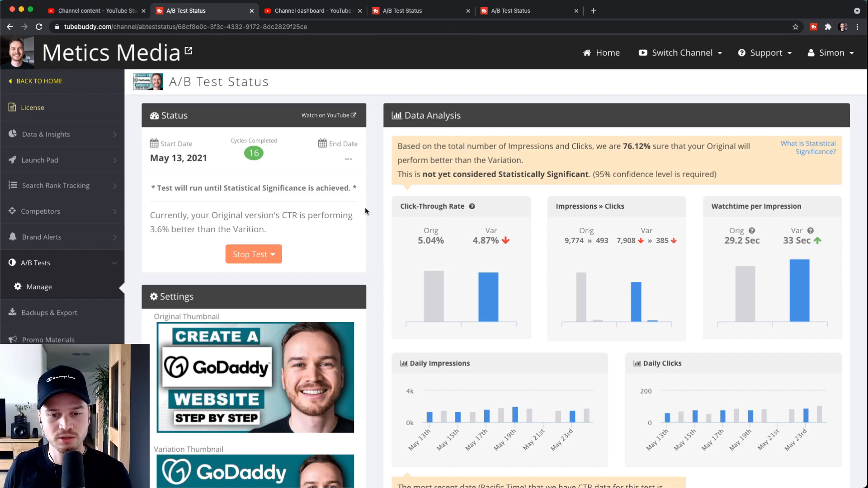Open the Support dropdown menu

pos(765,53)
